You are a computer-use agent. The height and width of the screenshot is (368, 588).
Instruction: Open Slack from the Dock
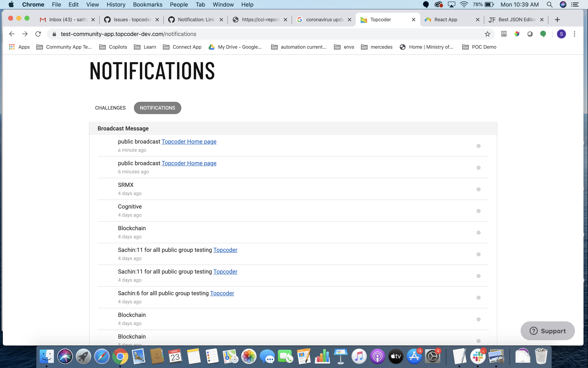click(x=478, y=357)
